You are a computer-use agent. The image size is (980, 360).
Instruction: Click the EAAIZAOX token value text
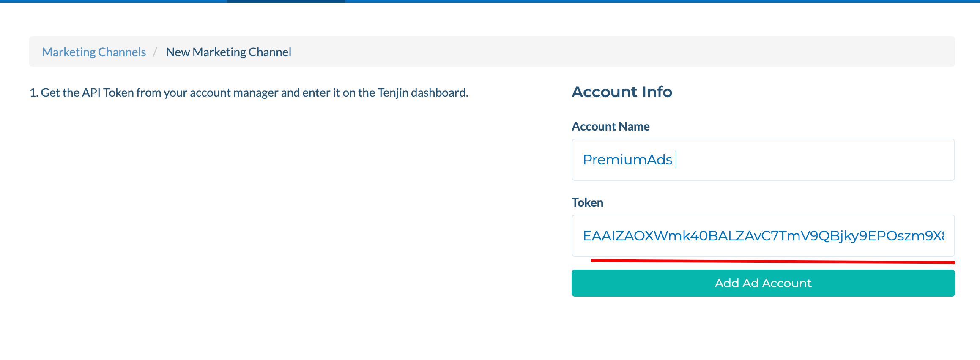pyautogui.click(x=763, y=236)
